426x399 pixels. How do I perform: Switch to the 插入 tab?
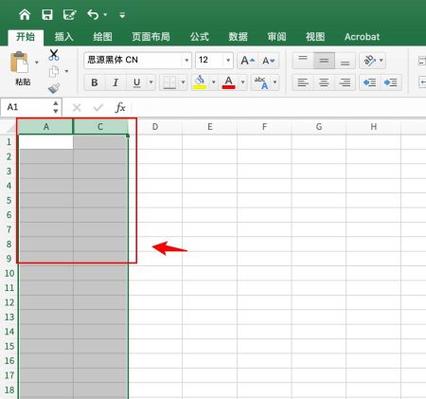tap(64, 37)
